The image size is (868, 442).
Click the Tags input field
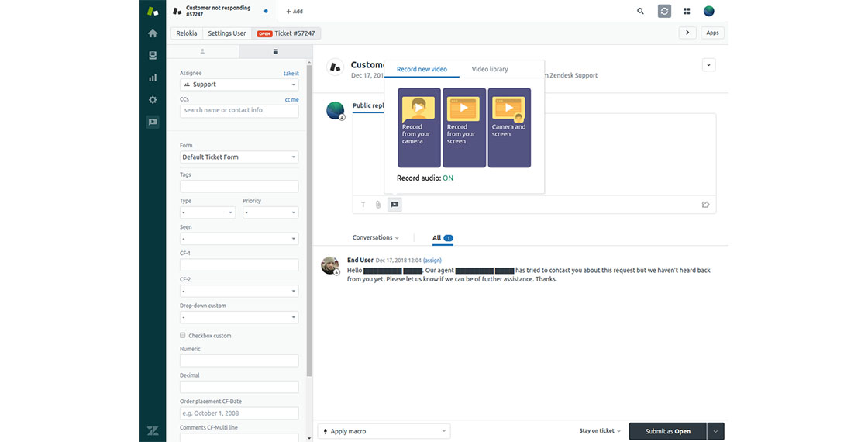click(239, 186)
